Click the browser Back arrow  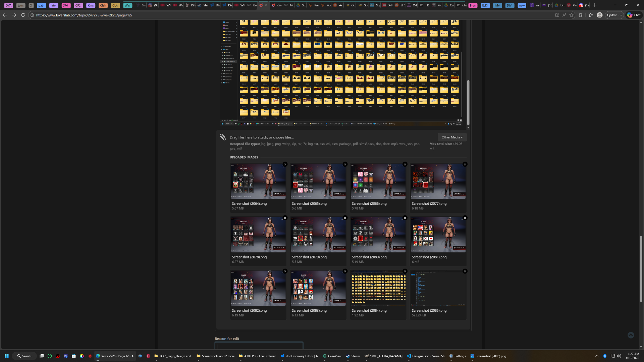click(x=5, y=15)
